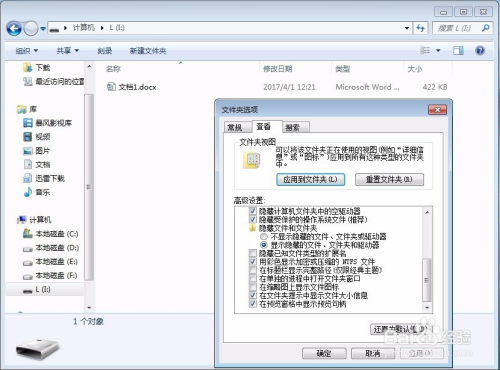Open help with the question mark icon
Viewport: 500px width, 370px height.
click(480, 51)
